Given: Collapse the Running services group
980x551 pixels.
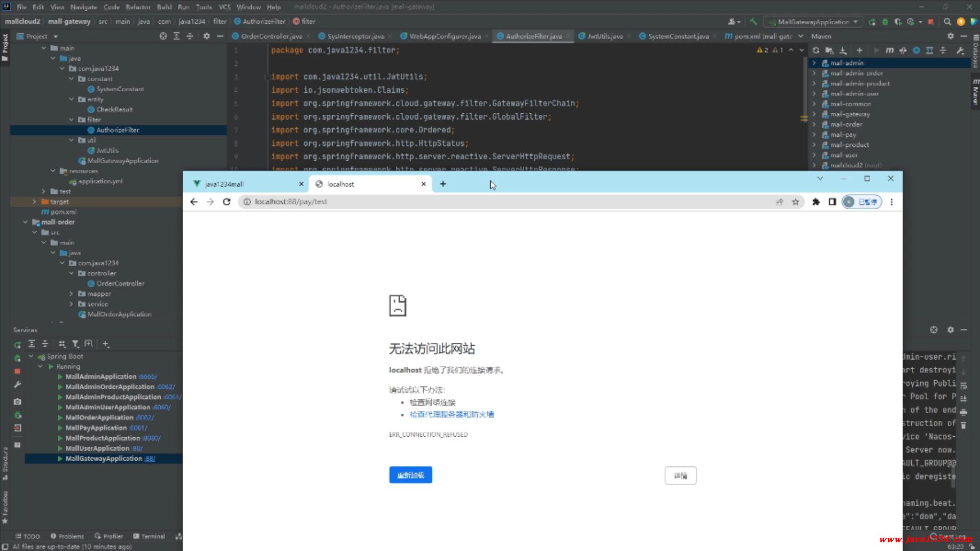Looking at the screenshot, I should (x=40, y=367).
